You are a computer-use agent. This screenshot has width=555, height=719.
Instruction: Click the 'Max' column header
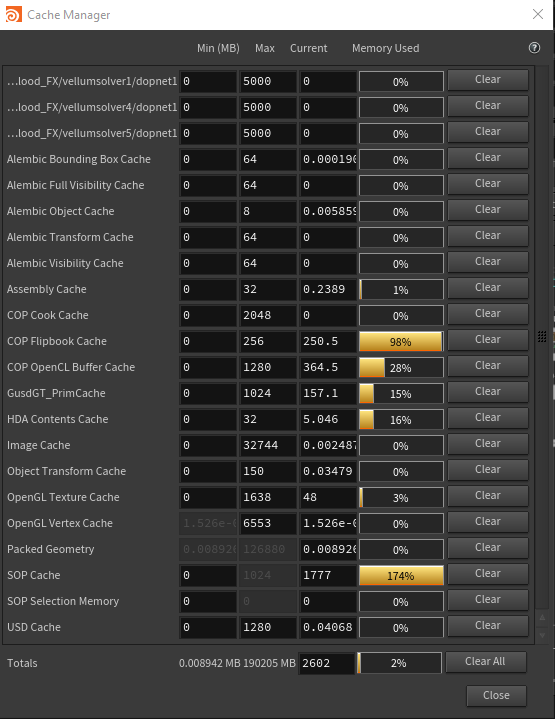265,48
